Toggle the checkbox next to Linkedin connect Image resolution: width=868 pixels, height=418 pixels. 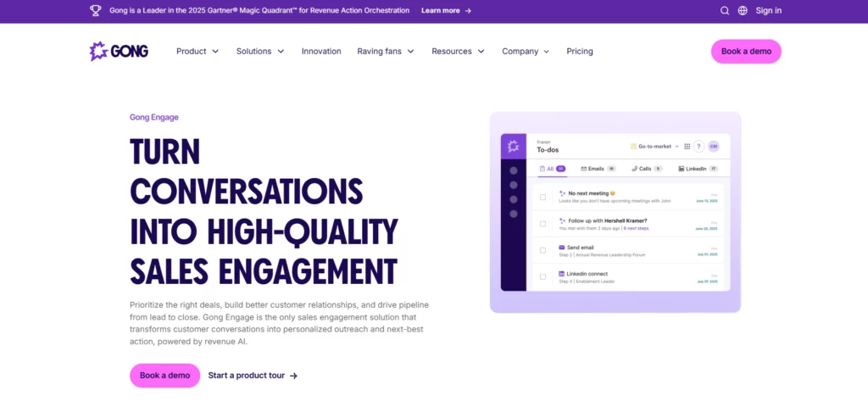click(x=542, y=276)
